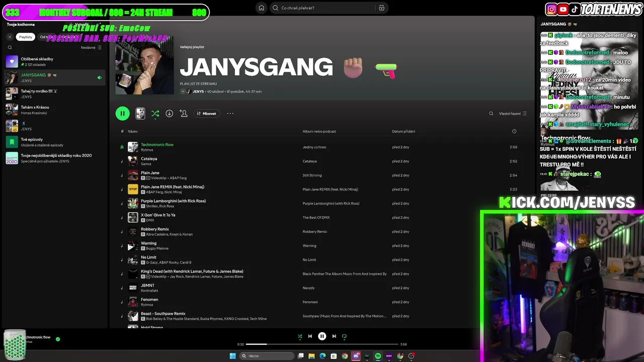Click the JANYSGANG playlist cover image

point(144,65)
